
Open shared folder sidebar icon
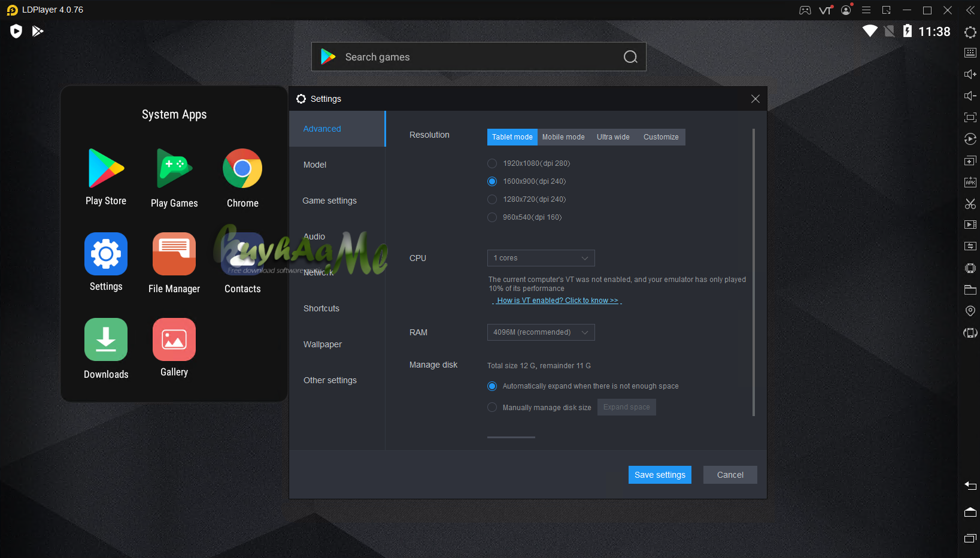pos(970,290)
